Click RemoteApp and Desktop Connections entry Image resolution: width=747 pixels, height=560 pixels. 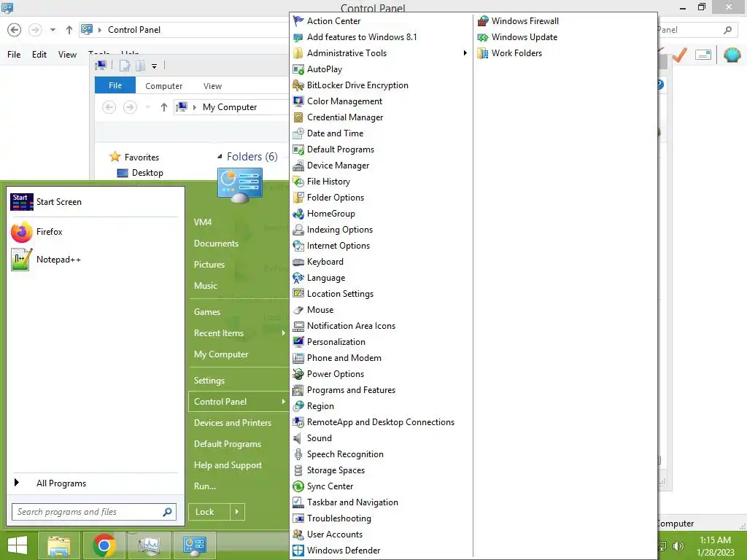click(x=382, y=422)
